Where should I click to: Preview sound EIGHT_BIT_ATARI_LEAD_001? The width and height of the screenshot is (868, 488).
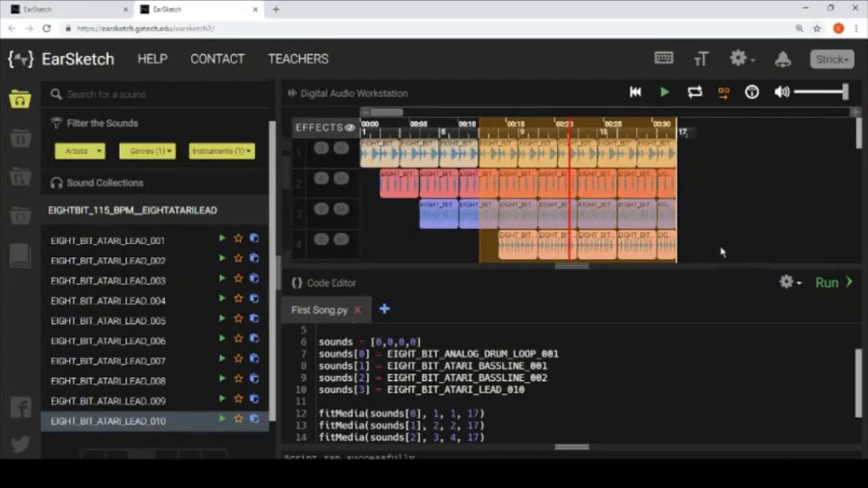222,239
